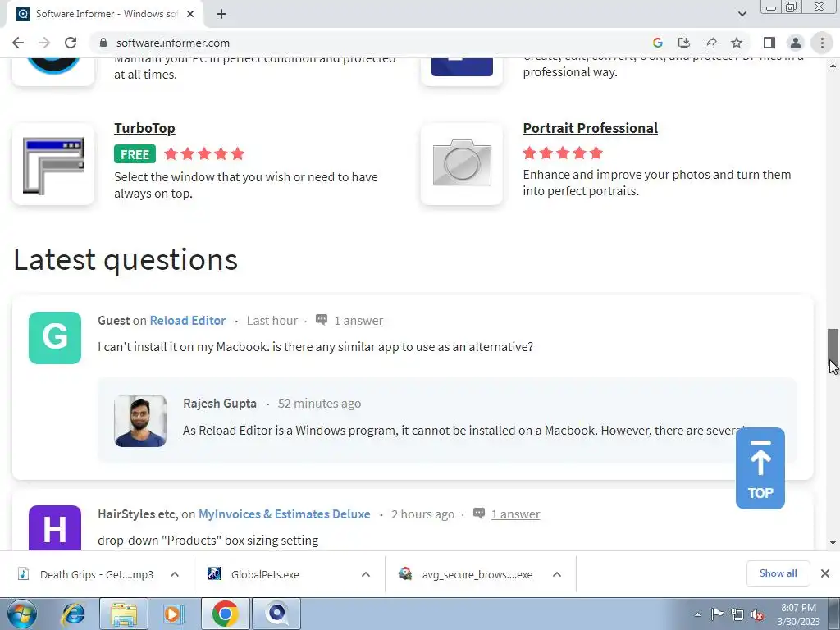Screen dimensions: 840x630
Task: Click the browser forward arrow
Action: pyautogui.click(x=44, y=43)
